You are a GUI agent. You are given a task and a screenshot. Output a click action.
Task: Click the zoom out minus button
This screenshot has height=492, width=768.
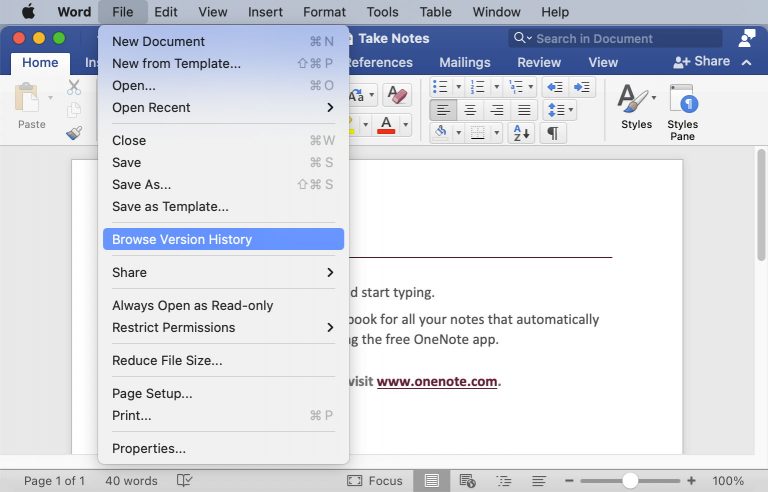569,481
